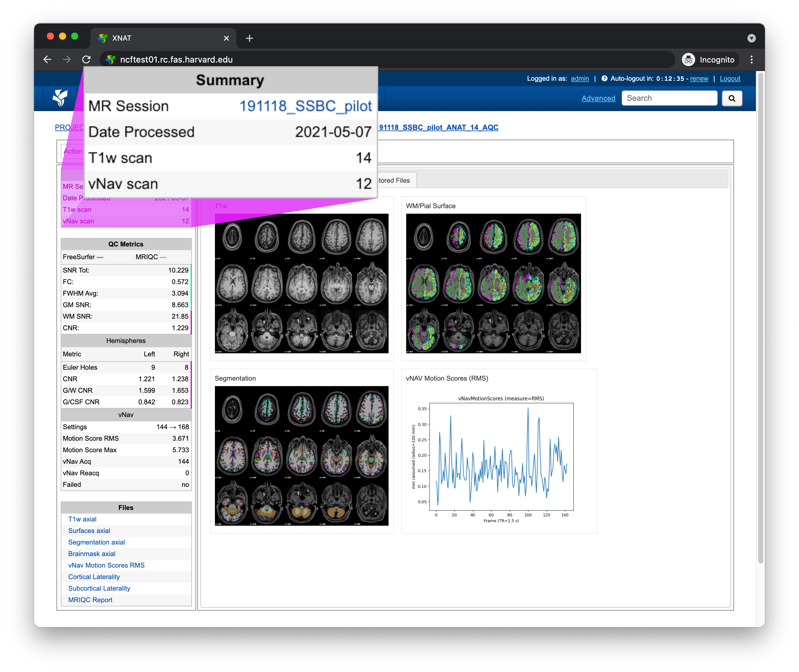Open the SSBC_pilot_ANAT_14_AQC breadcrumb link
The width and height of the screenshot is (799, 672).
438,127
